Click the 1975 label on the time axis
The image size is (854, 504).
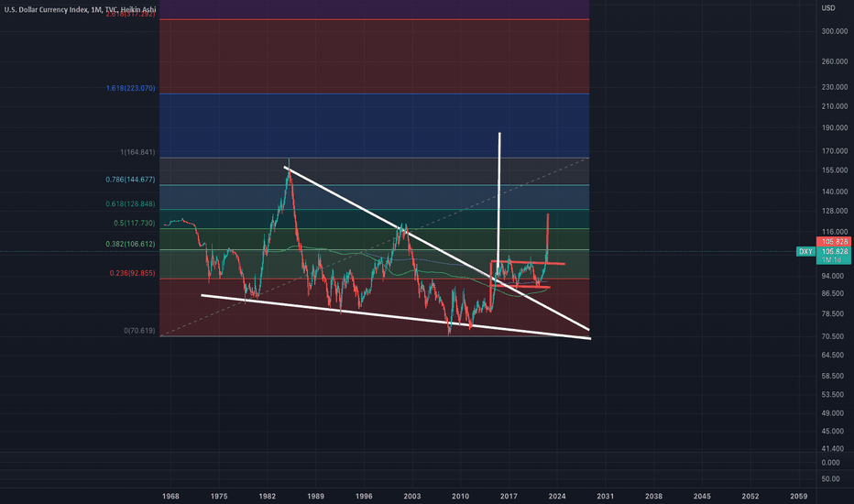(x=219, y=497)
